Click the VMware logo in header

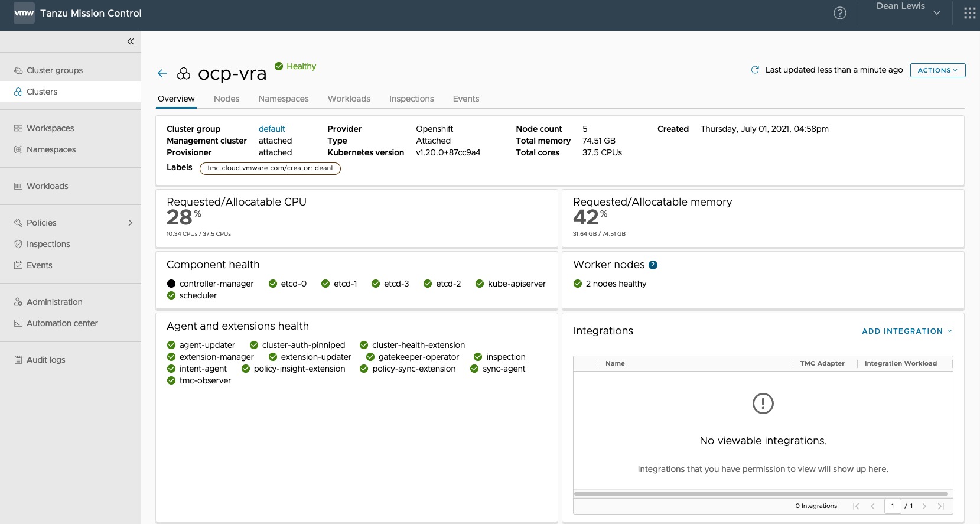(24, 13)
